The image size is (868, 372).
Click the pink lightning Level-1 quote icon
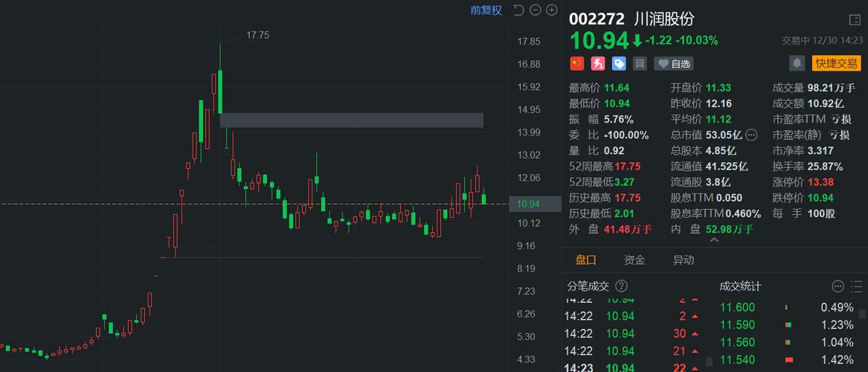pyautogui.click(x=598, y=64)
